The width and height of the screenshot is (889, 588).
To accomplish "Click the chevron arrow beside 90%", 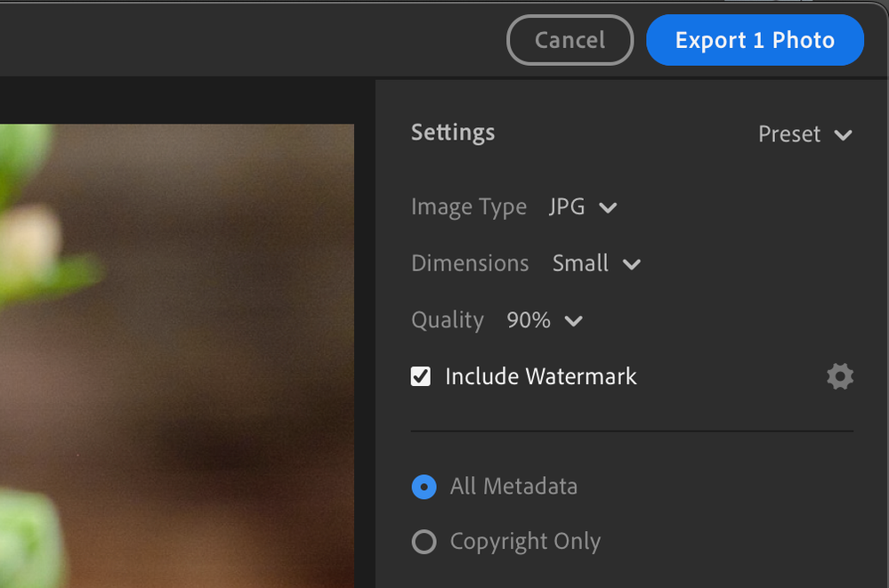I will [x=574, y=321].
